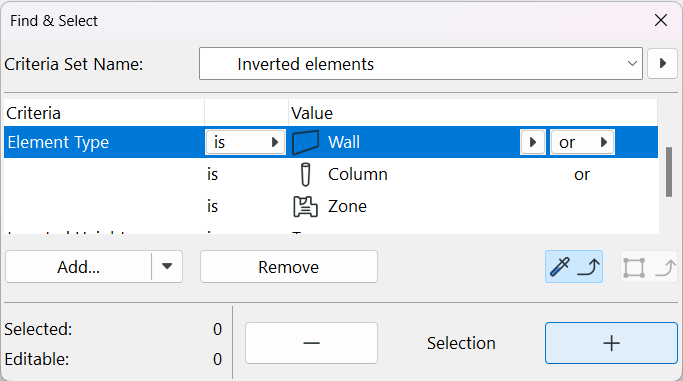Open the Add button dropdown arrow

[x=167, y=266]
